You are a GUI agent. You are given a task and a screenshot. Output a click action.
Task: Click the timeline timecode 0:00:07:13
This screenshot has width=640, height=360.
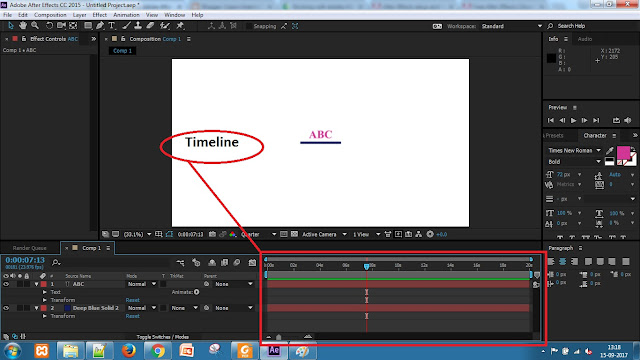click(x=25, y=260)
